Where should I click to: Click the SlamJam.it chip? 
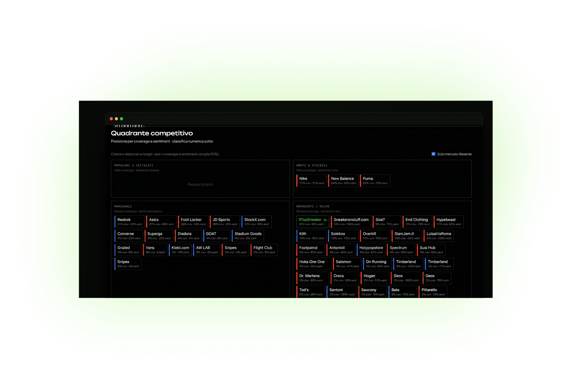[x=407, y=236]
